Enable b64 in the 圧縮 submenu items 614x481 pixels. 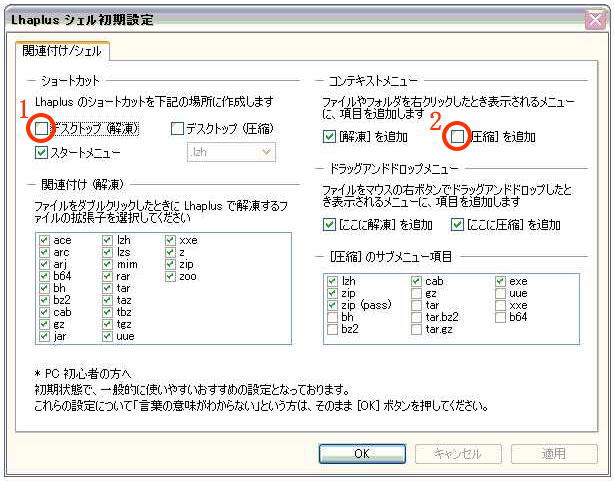click(x=500, y=317)
